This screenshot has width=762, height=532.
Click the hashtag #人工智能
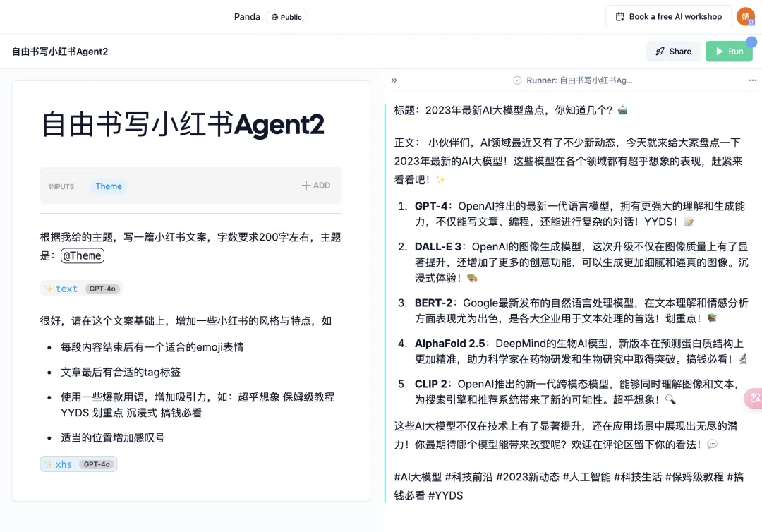tap(586, 477)
